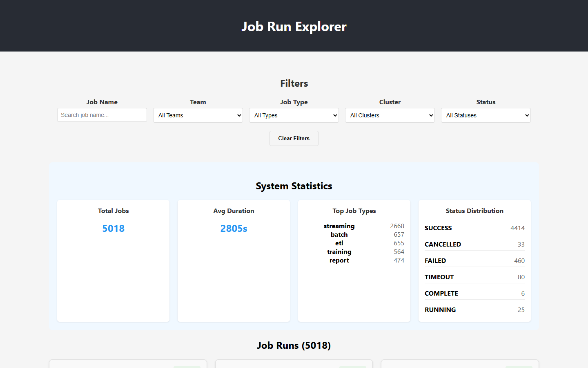Open the All Types job type dropdown
This screenshot has height=368, width=588.
294,115
